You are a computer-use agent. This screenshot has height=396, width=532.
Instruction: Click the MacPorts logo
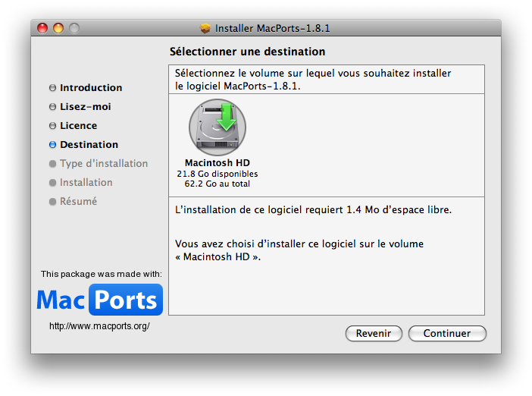(x=99, y=300)
